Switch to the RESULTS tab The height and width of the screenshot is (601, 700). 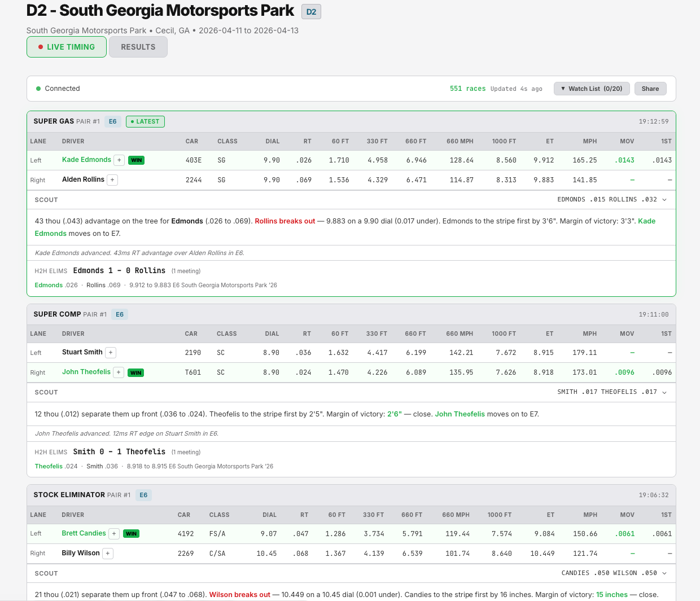pos(138,47)
